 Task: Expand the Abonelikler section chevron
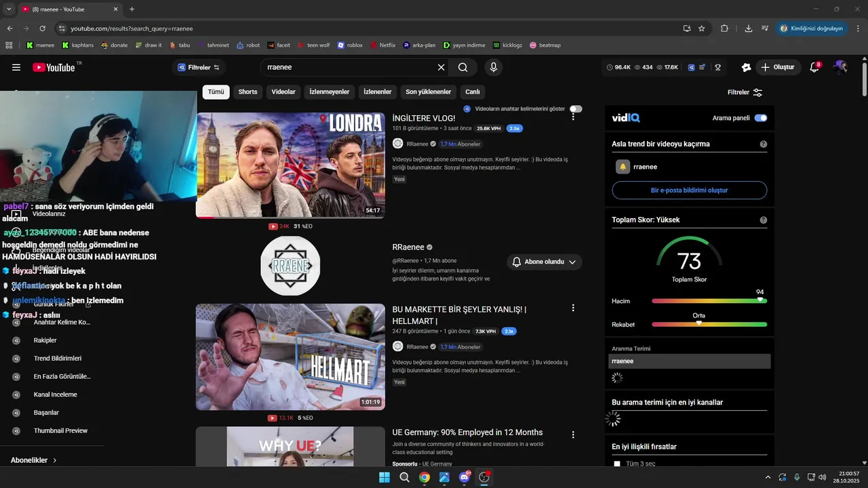click(x=55, y=460)
